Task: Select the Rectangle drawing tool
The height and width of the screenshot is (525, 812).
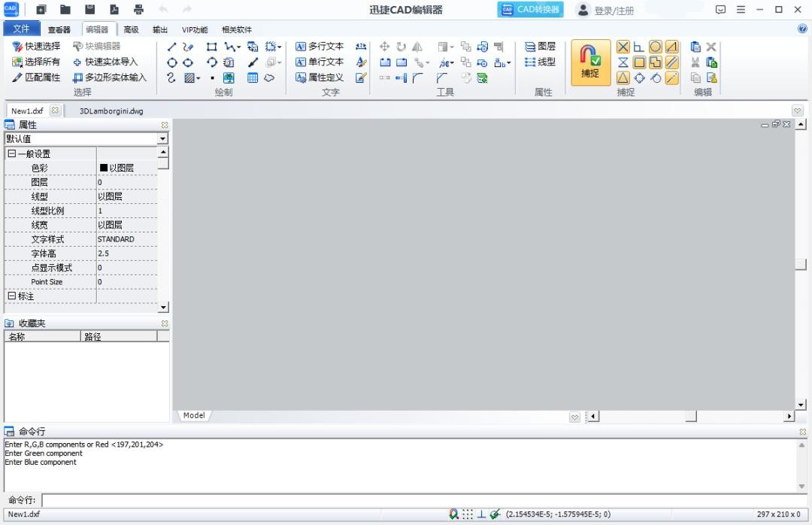Action: coord(212,47)
